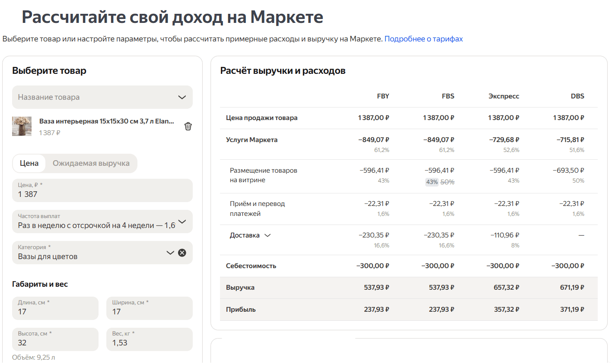Click the Габариты и вес heading
This screenshot has height=364, width=612.
coord(40,284)
